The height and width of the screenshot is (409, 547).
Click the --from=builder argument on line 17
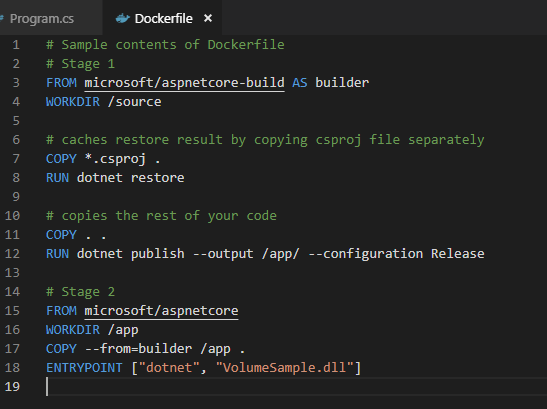pos(138,349)
